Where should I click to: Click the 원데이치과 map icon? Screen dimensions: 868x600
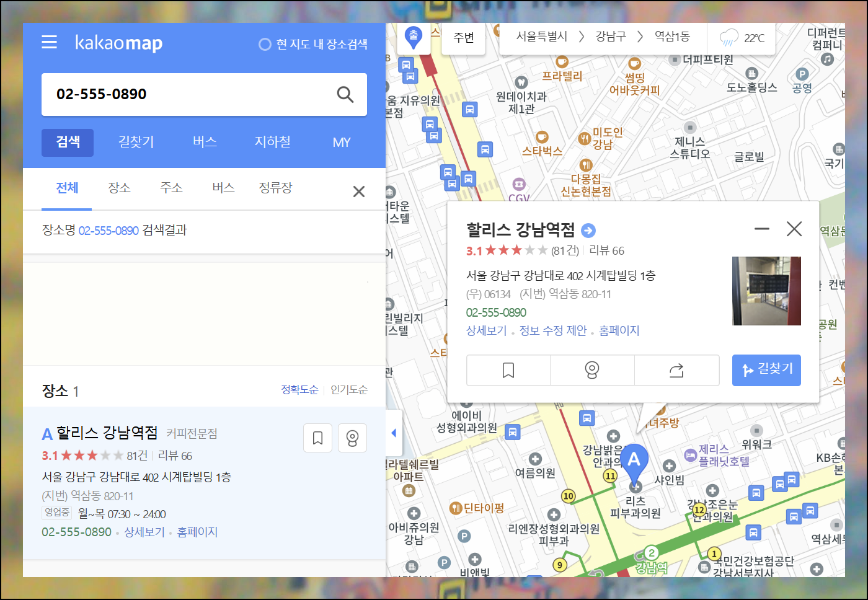coord(521,82)
